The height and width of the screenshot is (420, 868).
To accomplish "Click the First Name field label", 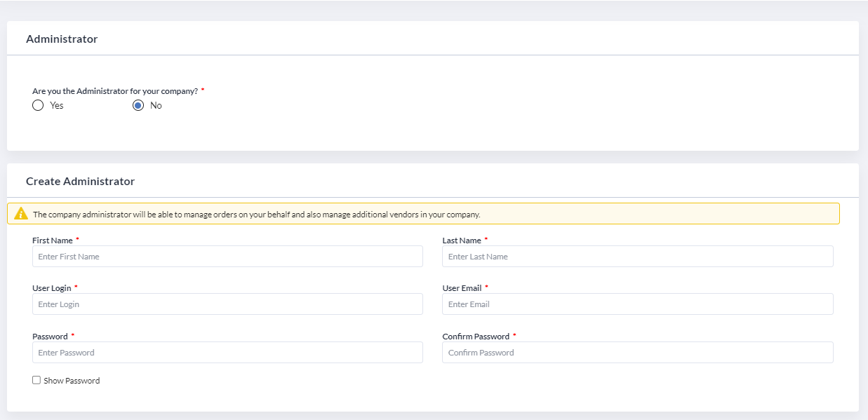I will 53,241.
